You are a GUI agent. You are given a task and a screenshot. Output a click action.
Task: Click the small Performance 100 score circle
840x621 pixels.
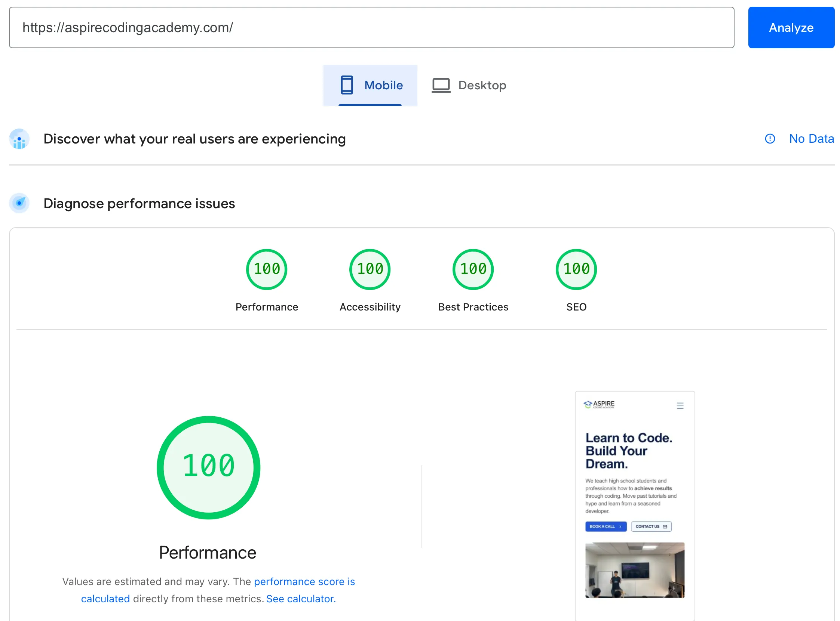tap(266, 269)
